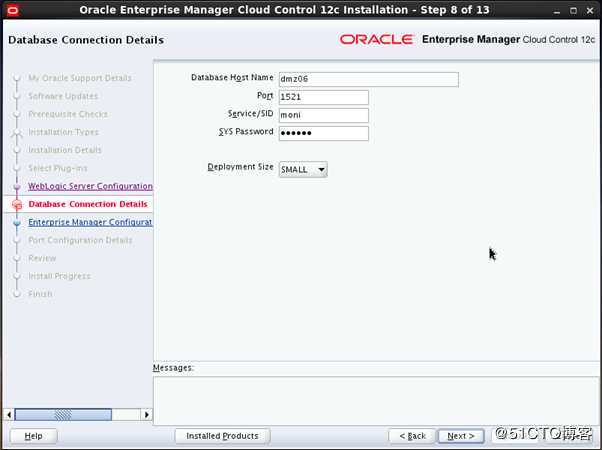
Task: Minimize the installer window
Action: point(557,11)
